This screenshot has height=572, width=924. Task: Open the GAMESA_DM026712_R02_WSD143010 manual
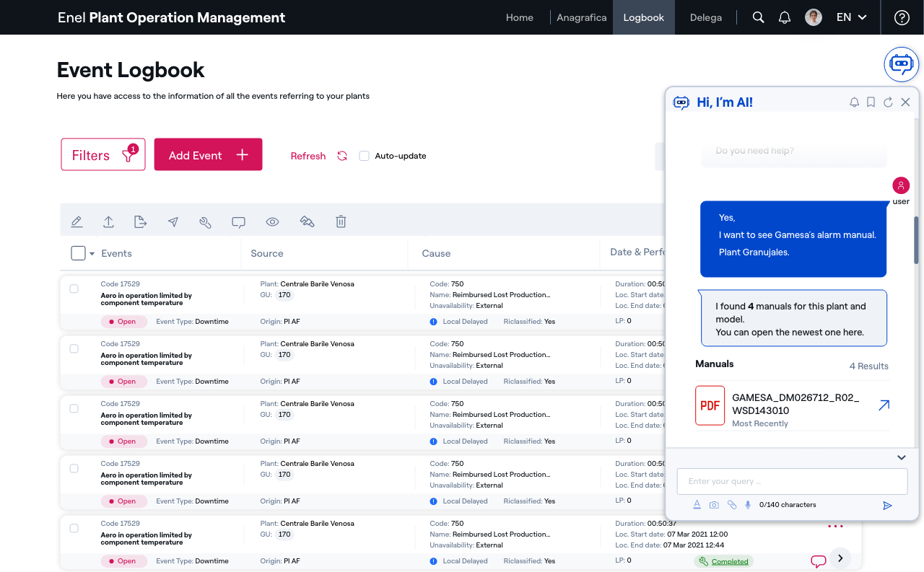pyautogui.click(x=796, y=404)
